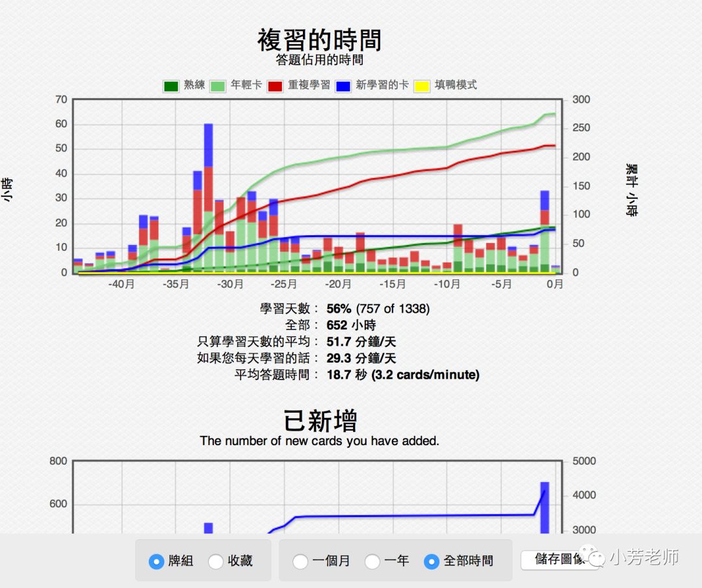Click the 56% (757 of 1338) value
Image resolution: width=702 pixels, height=588 pixels.
point(378,309)
